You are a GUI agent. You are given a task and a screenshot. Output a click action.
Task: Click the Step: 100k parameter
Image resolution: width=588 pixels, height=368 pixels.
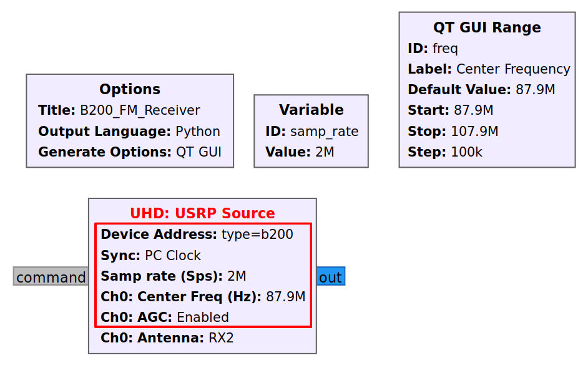tap(445, 152)
